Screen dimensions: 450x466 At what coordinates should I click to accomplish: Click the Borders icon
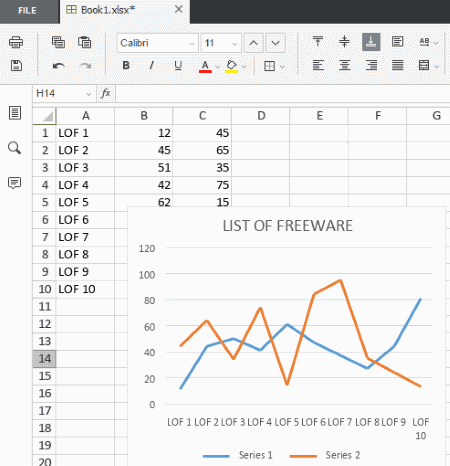[269, 66]
